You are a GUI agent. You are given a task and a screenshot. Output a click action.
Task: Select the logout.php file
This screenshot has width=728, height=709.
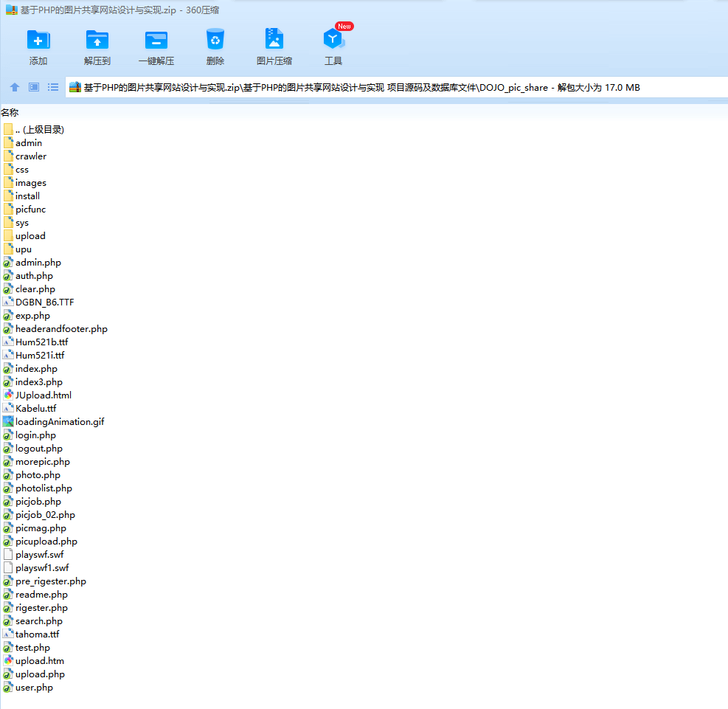pyautogui.click(x=33, y=449)
